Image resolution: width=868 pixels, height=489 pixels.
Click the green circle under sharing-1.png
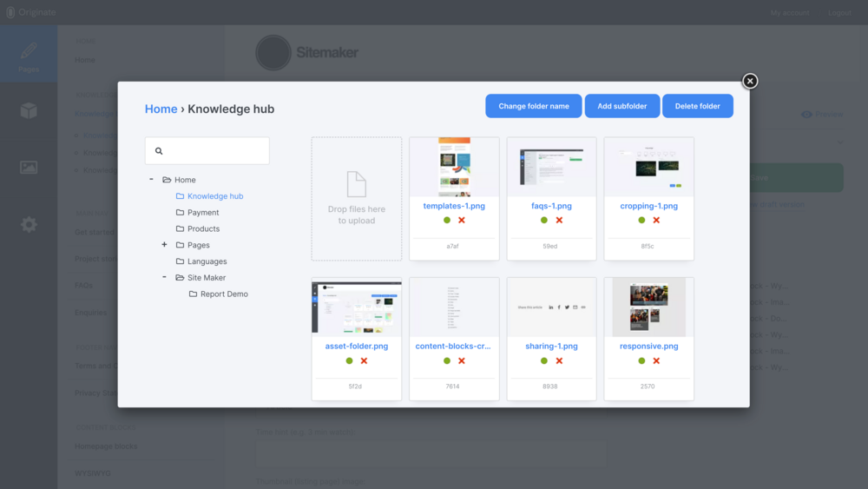(x=544, y=360)
